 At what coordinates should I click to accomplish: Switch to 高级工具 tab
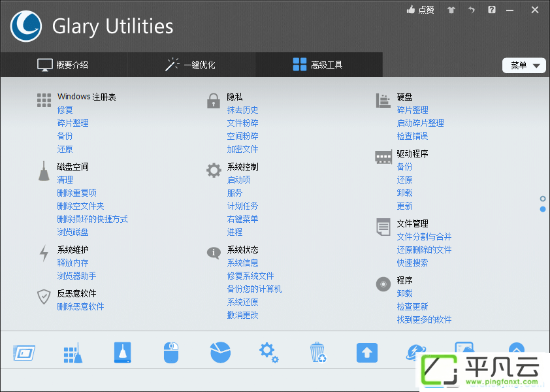click(x=318, y=65)
